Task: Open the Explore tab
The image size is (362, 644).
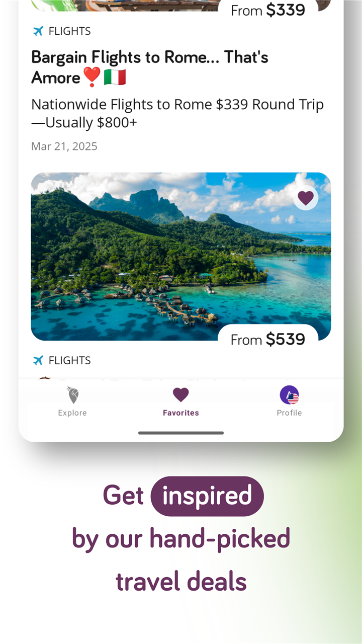Action: pyautogui.click(x=72, y=402)
